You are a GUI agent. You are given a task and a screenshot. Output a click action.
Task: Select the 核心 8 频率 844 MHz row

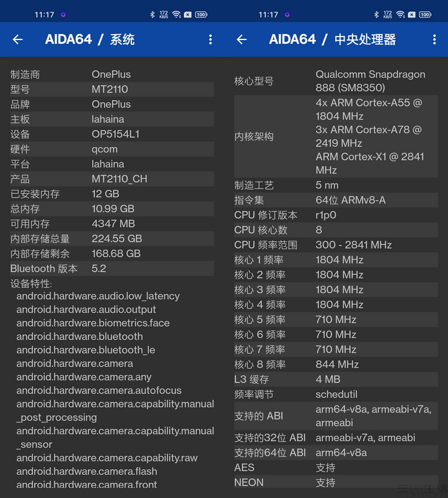336,364
